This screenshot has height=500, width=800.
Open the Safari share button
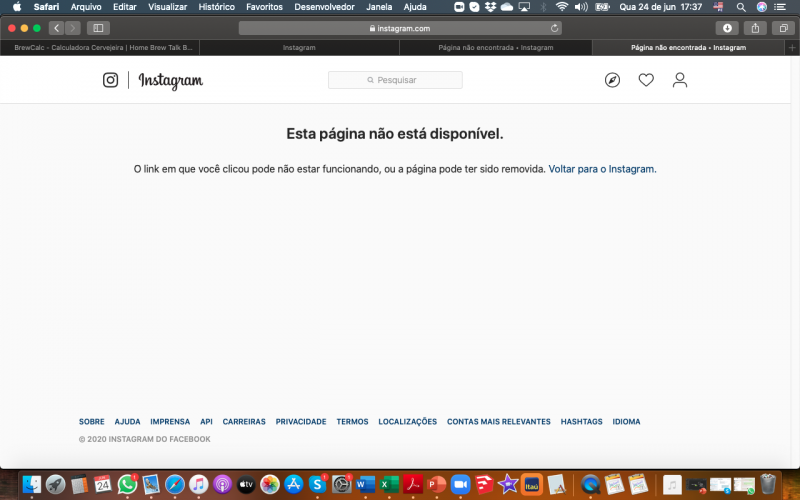click(755, 28)
